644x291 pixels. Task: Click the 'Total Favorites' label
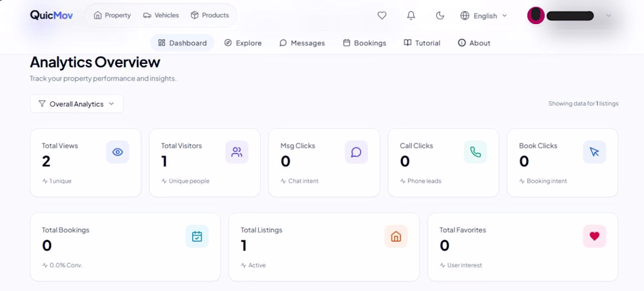coord(463,230)
